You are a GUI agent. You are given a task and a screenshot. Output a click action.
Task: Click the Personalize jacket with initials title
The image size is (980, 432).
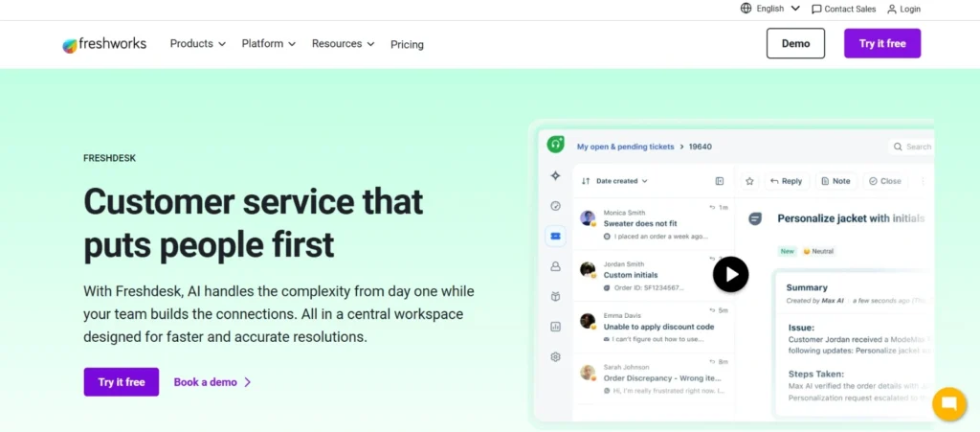[851, 218]
